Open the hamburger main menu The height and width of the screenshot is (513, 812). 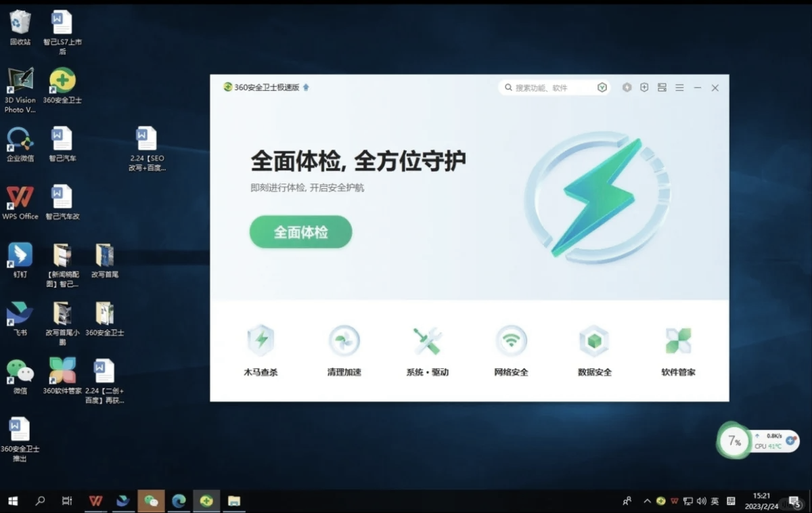679,87
